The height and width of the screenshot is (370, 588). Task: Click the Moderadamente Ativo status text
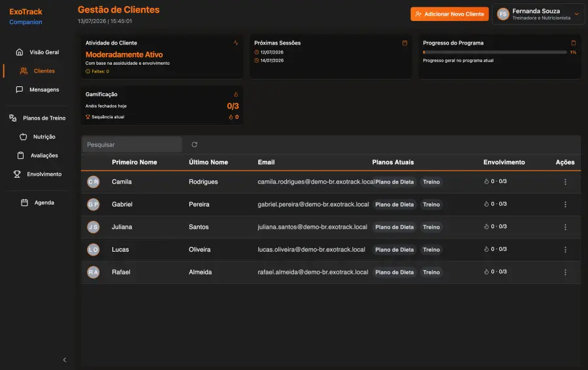(x=124, y=54)
